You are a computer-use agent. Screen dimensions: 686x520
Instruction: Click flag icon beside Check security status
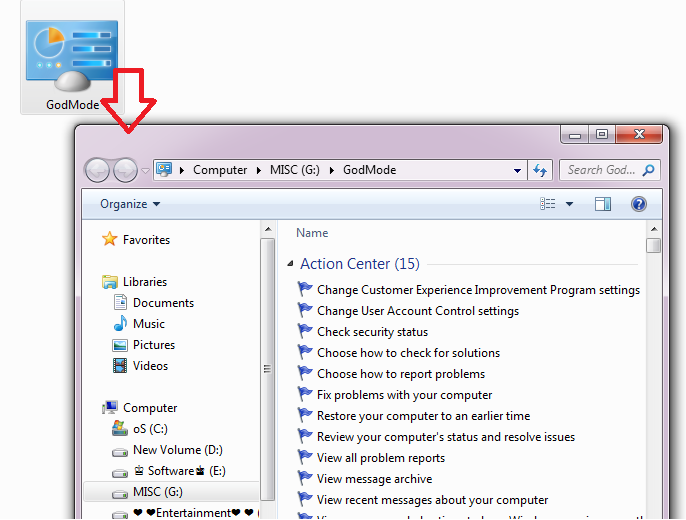[305, 331]
